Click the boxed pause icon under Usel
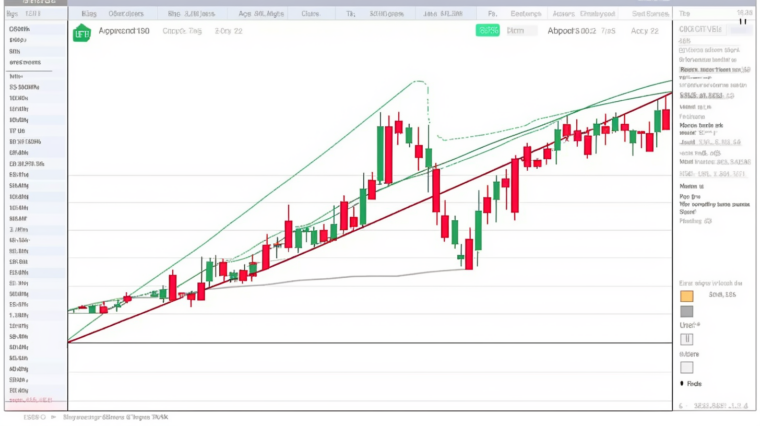The height and width of the screenshot is (426, 760). coord(687,339)
